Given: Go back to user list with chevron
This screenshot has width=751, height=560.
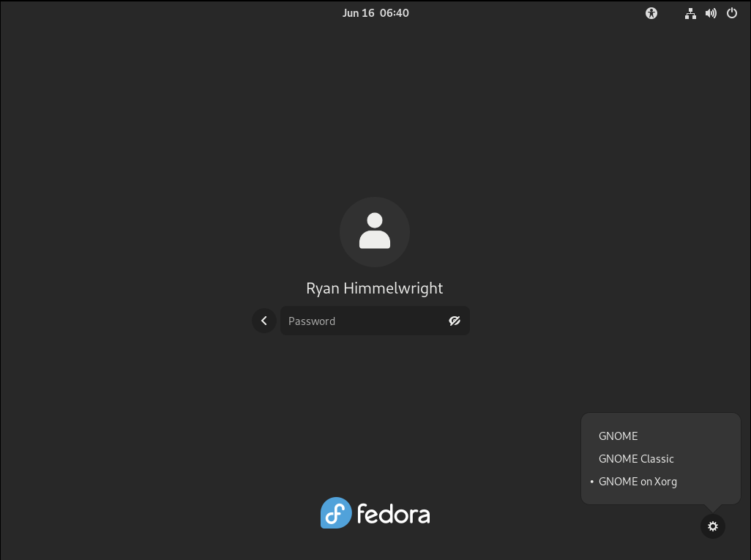Looking at the screenshot, I should pyautogui.click(x=264, y=321).
